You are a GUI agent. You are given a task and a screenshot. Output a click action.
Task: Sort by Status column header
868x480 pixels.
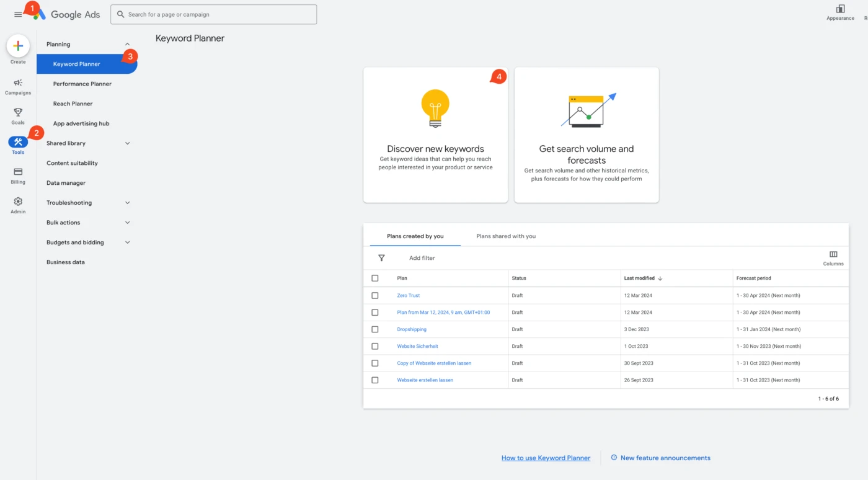(519, 278)
